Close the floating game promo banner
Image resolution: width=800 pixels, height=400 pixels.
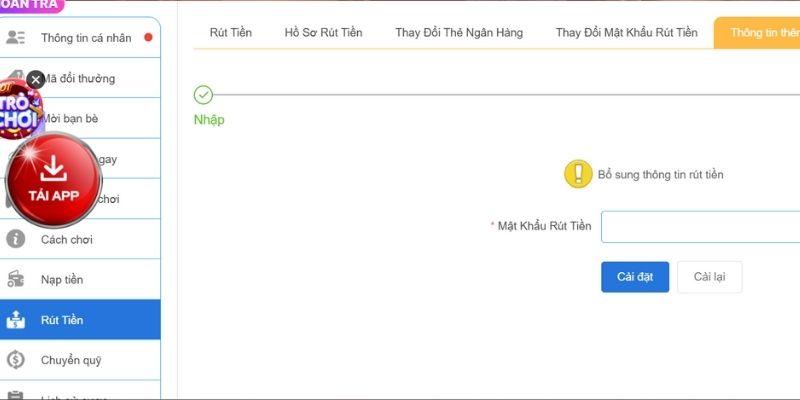pyautogui.click(x=35, y=78)
